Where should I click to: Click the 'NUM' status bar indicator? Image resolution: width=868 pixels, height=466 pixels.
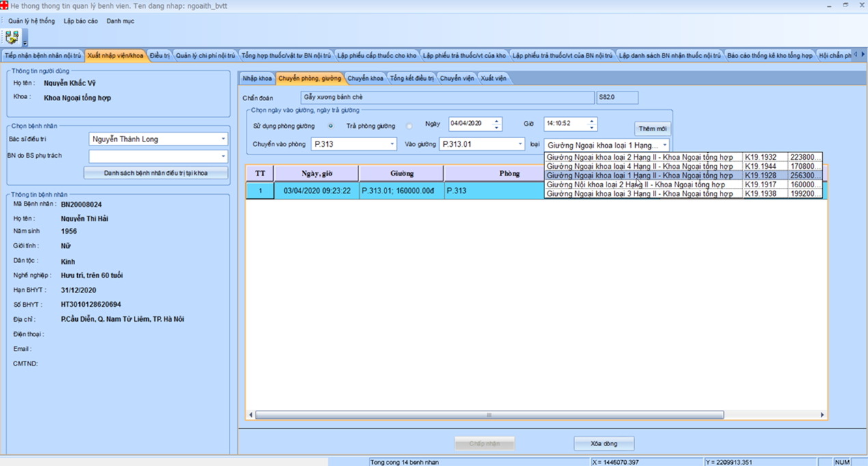tap(842, 462)
